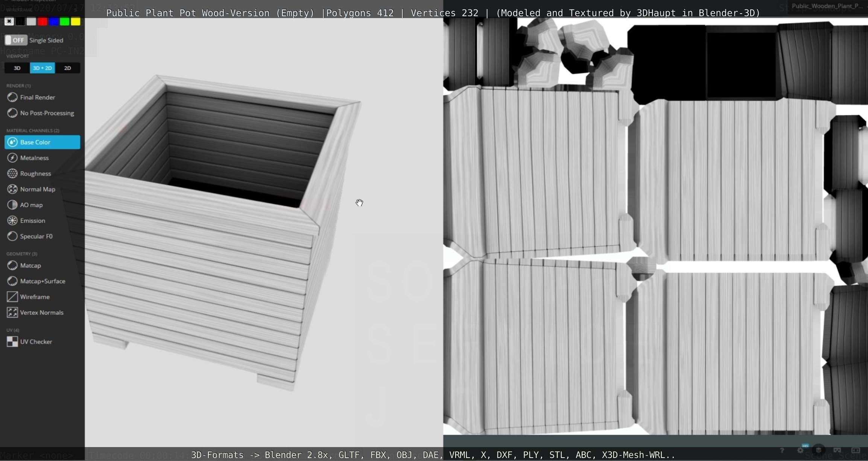This screenshot has height=461, width=868.
Task: Click the Roughness dotted sphere icon
Action: 12,173
